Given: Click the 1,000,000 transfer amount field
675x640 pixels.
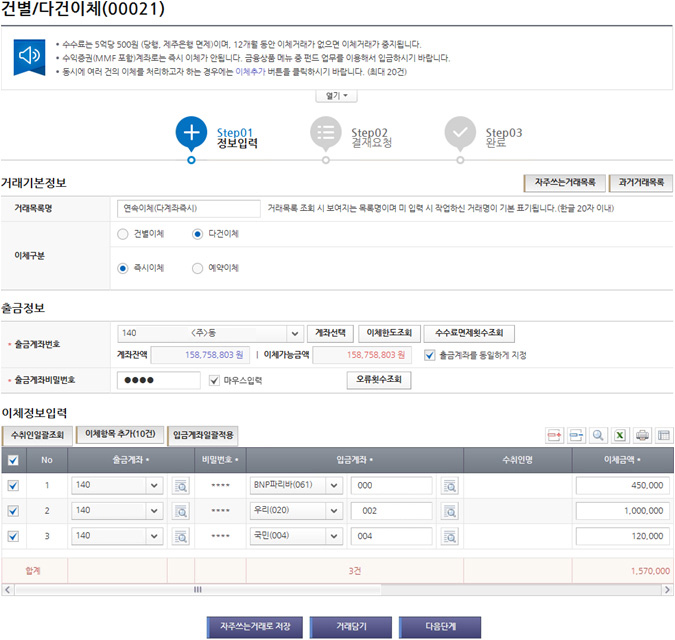Looking at the screenshot, I should [623, 511].
